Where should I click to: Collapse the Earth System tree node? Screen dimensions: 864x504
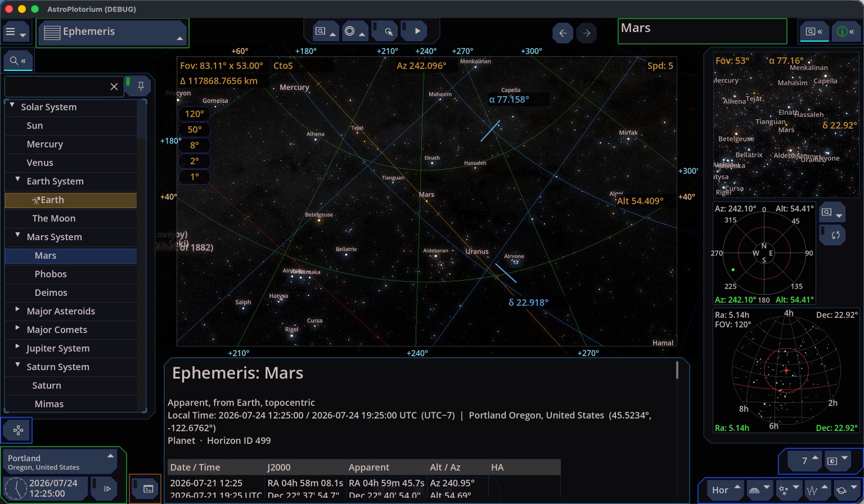[x=18, y=180]
